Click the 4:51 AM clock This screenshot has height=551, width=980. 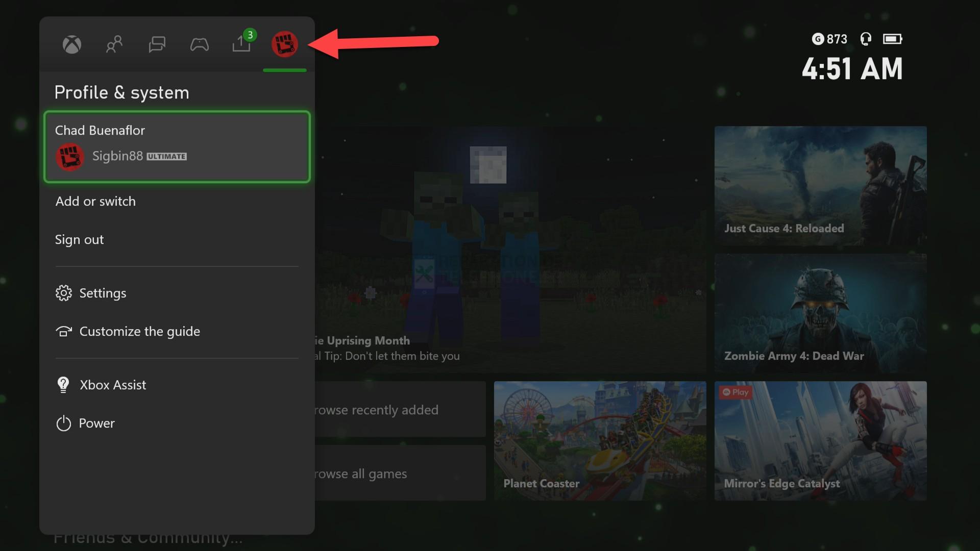tap(852, 69)
